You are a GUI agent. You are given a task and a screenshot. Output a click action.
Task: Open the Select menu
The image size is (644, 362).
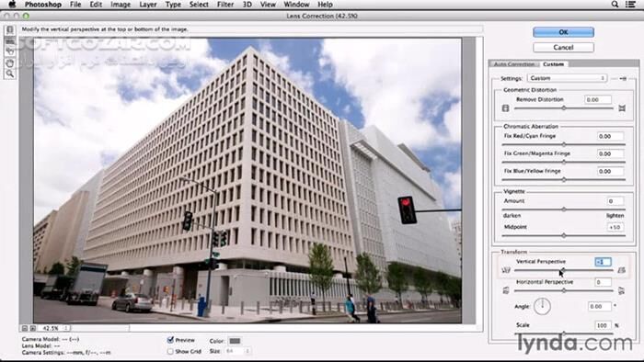pos(199,5)
